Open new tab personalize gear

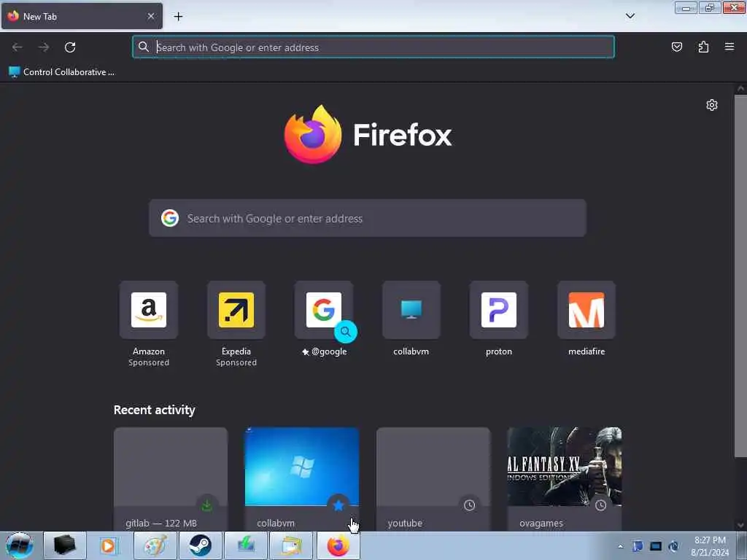click(712, 105)
